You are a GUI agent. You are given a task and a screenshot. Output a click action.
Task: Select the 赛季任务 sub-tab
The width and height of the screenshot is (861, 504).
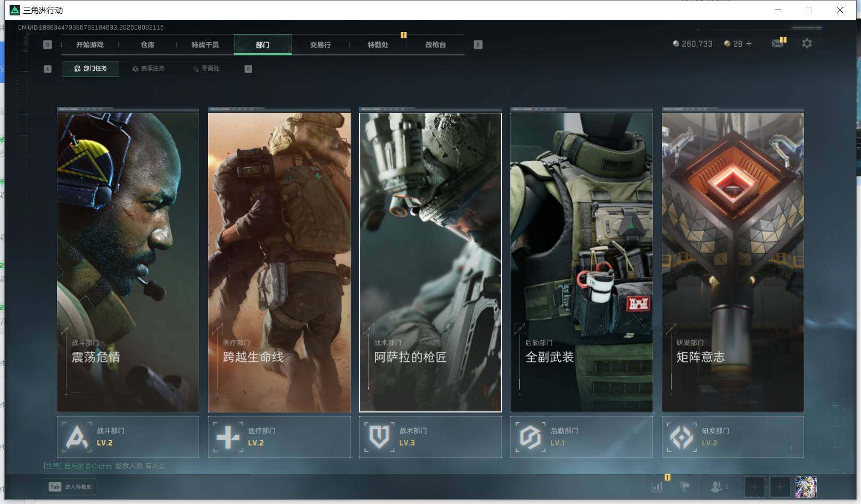pos(148,69)
